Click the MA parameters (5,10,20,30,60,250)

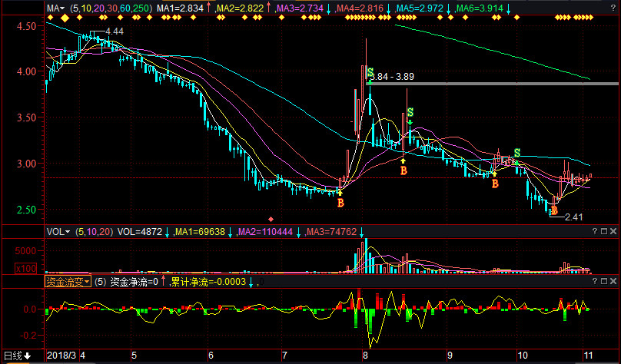tap(111, 8)
